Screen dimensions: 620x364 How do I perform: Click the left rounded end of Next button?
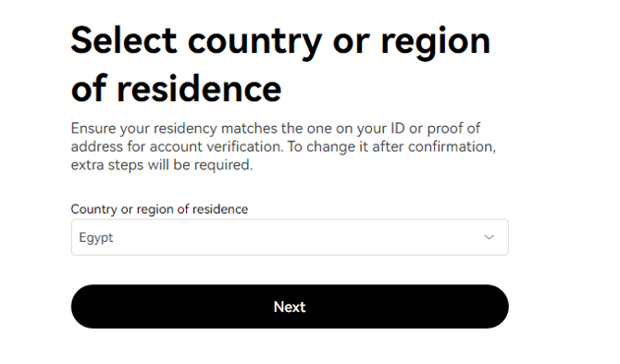tap(85, 306)
